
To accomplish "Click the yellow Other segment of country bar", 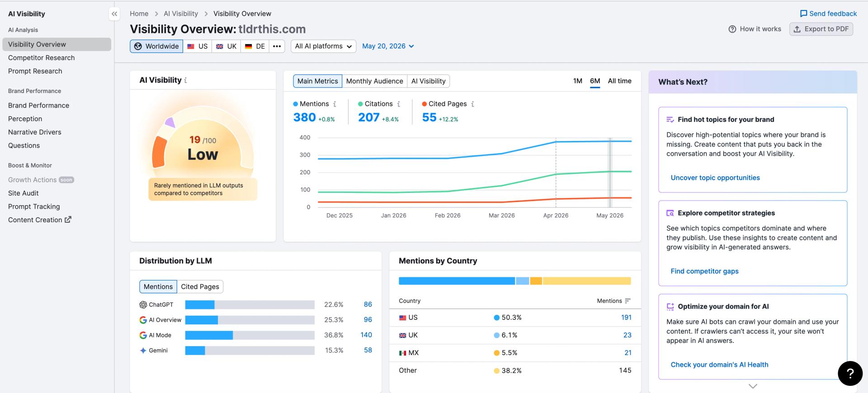I will point(587,281).
